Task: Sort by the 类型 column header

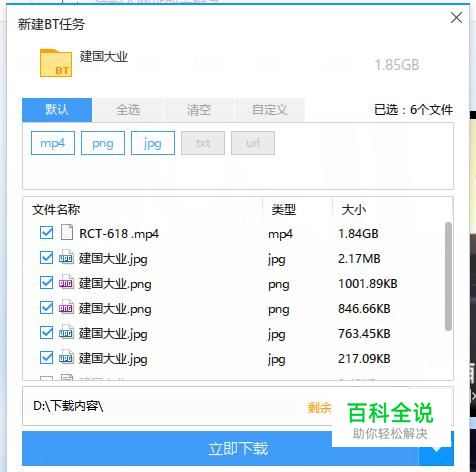Action: tap(284, 210)
